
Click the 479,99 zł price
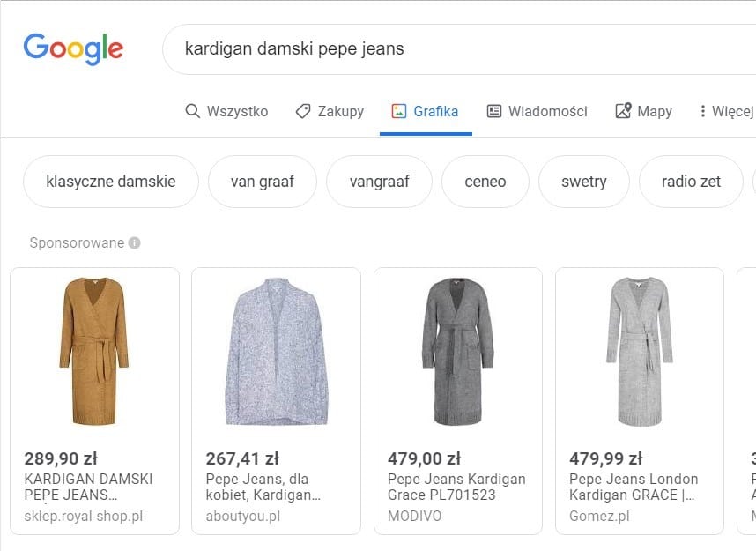606,458
